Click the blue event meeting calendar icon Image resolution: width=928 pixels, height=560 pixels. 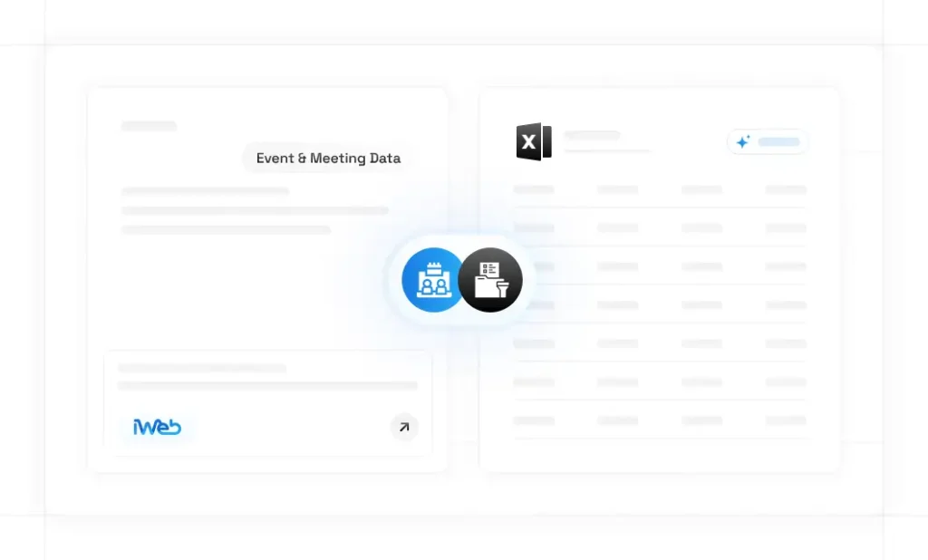433,280
